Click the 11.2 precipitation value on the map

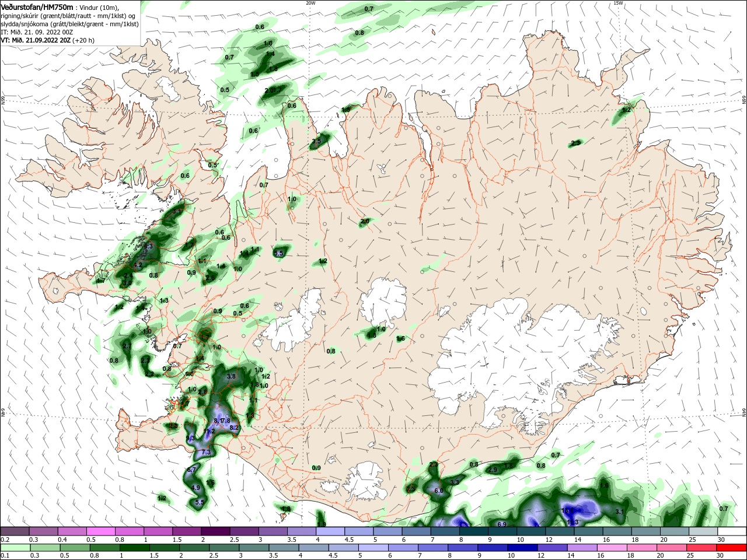[210, 432]
